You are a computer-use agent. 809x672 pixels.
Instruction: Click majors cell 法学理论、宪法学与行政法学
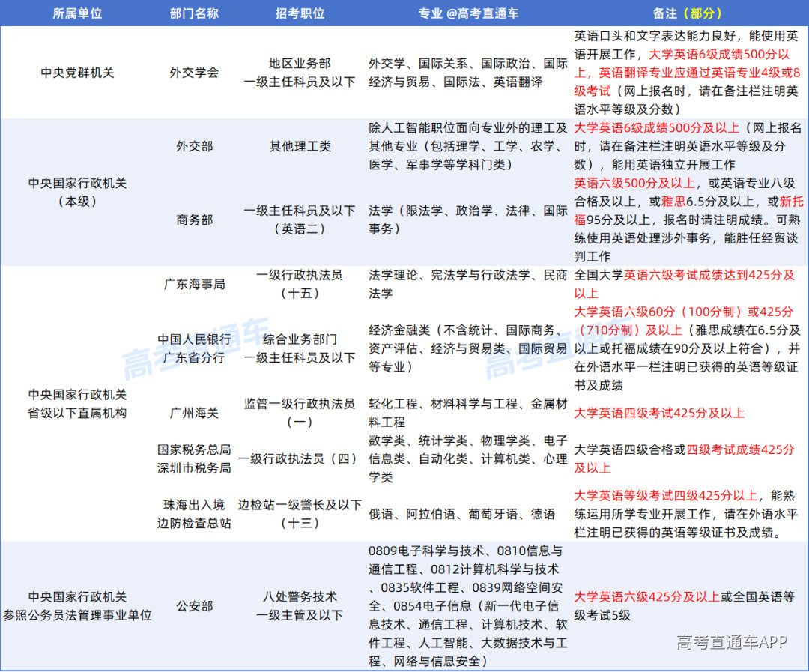[468, 284]
